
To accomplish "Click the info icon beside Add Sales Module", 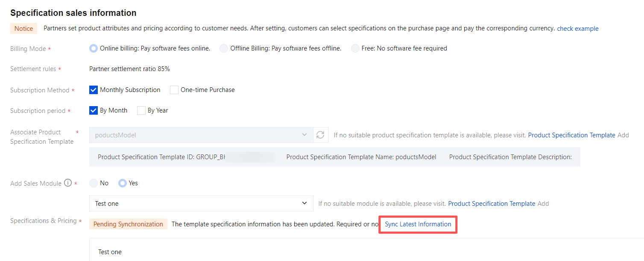I will pos(67,183).
